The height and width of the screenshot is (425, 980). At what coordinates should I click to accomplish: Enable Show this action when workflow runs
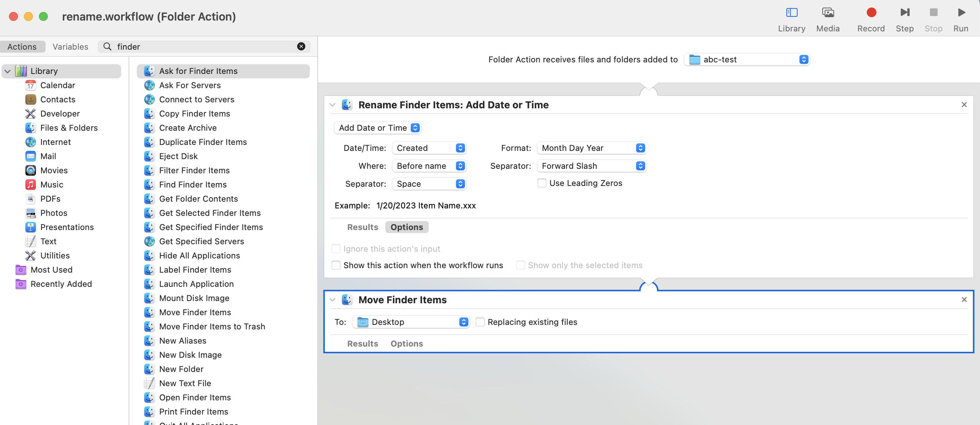point(336,265)
